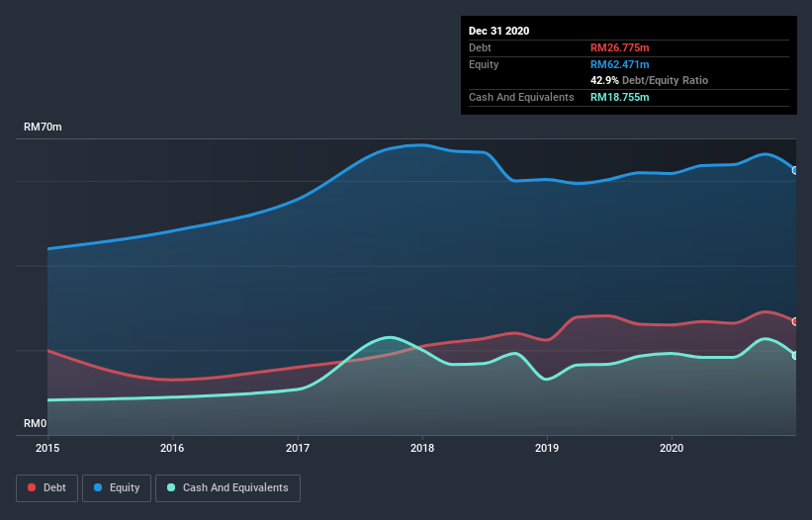Click the teal Cash legend dot

coord(171,487)
